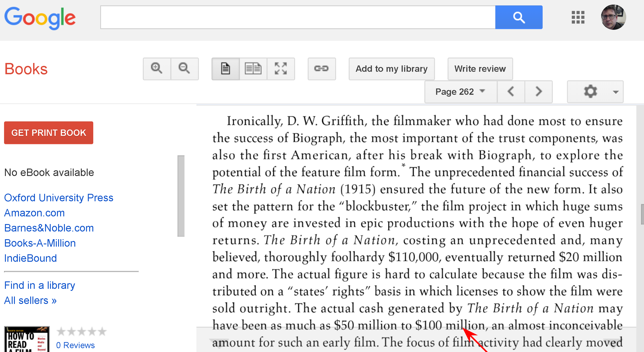Go to the previous page arrow
The height and width of the screenshot is (352, 644).
[511, 92]
